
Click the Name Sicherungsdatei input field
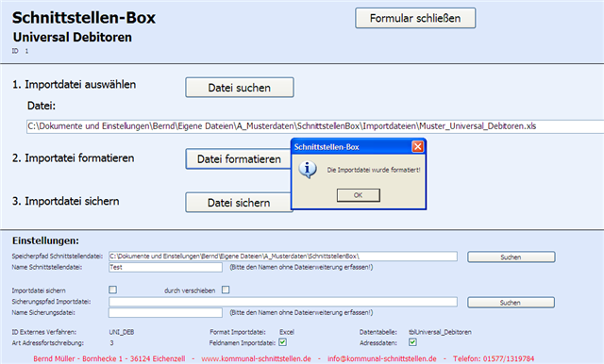[x=165, y=312]
